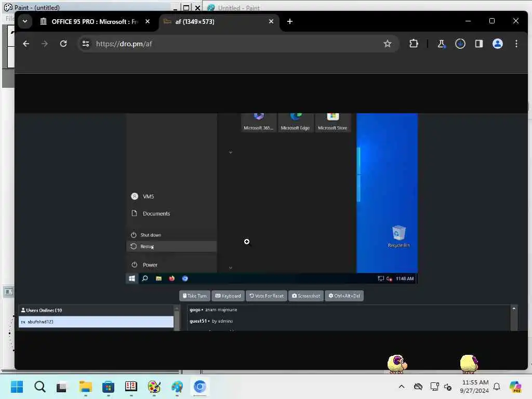Click the users list scrollbar
Screen dimensions: 532x399
point(177,318)
